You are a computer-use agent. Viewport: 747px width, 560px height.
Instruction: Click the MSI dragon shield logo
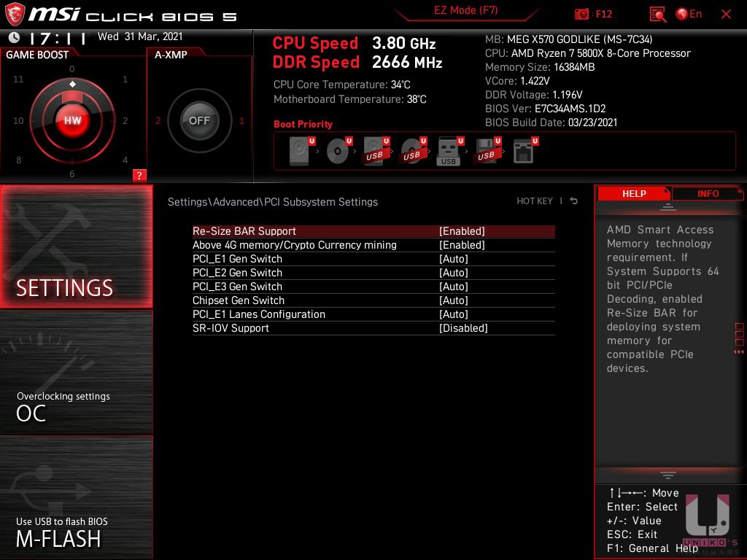(x=15, y=15)
